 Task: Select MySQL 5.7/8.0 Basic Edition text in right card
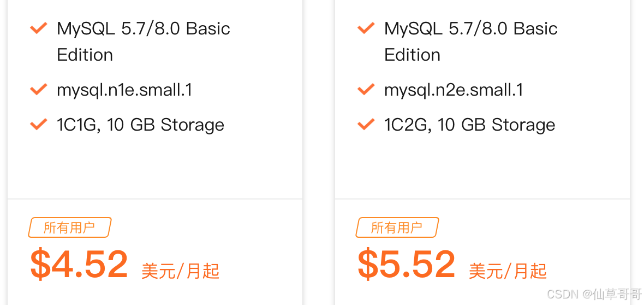click(470, 42)
